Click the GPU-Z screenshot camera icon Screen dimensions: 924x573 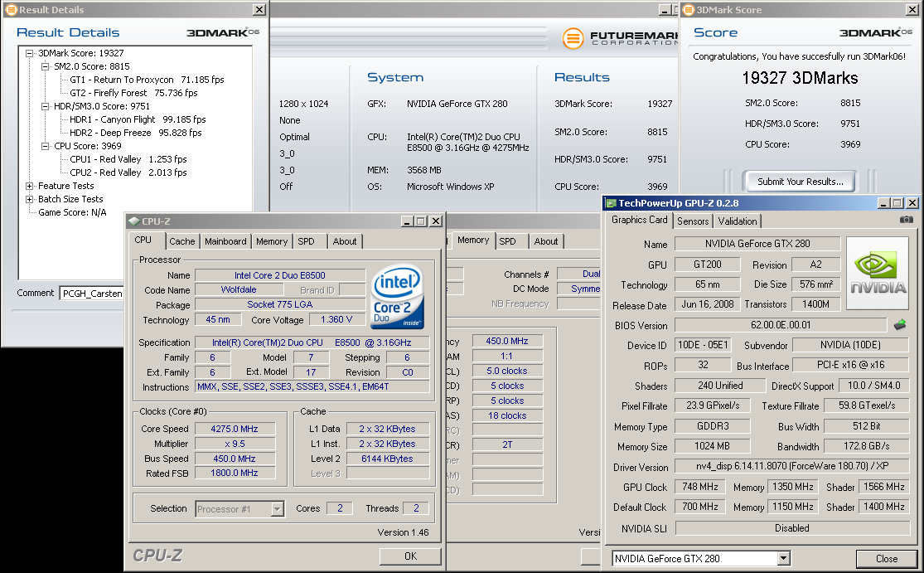pos(907,219)
